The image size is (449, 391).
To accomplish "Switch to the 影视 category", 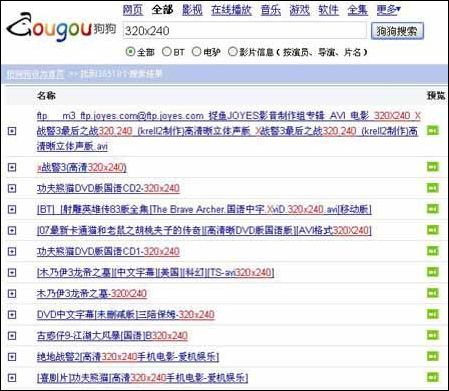I will click(x=192, y=10).
